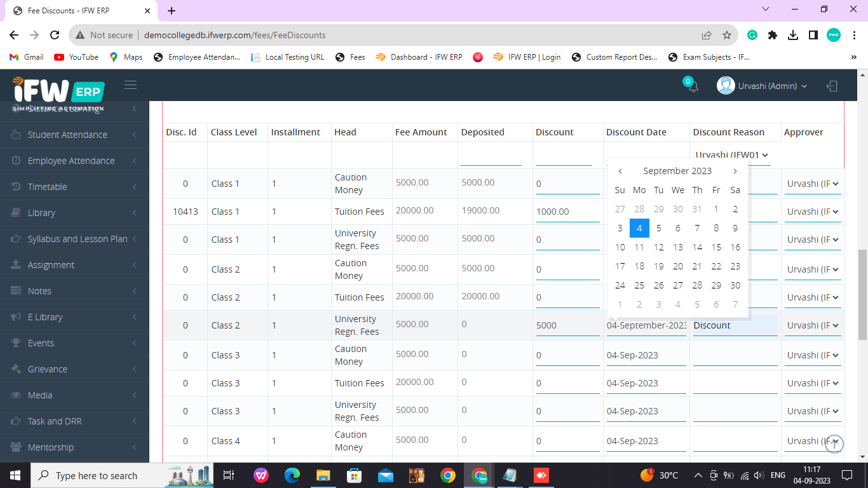The width and height of the screenshot is (868, 488).
Task: Open the Custom Report Des... bookmark
Action: [x=614, y=57]
